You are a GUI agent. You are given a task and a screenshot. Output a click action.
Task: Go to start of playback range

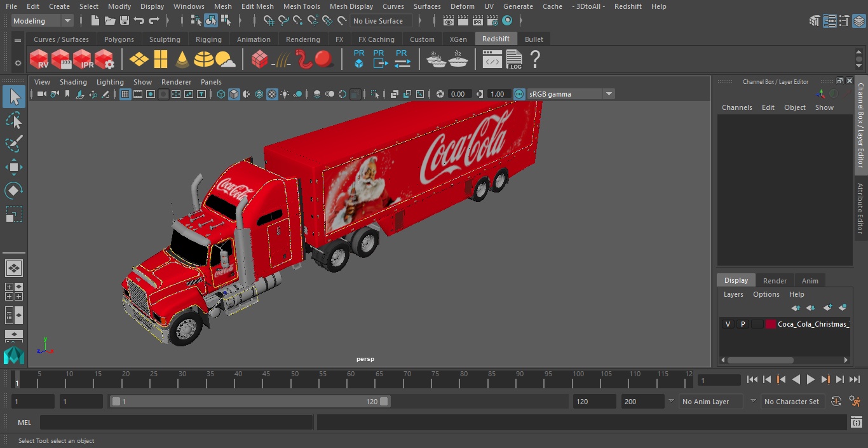coord(752,379)
